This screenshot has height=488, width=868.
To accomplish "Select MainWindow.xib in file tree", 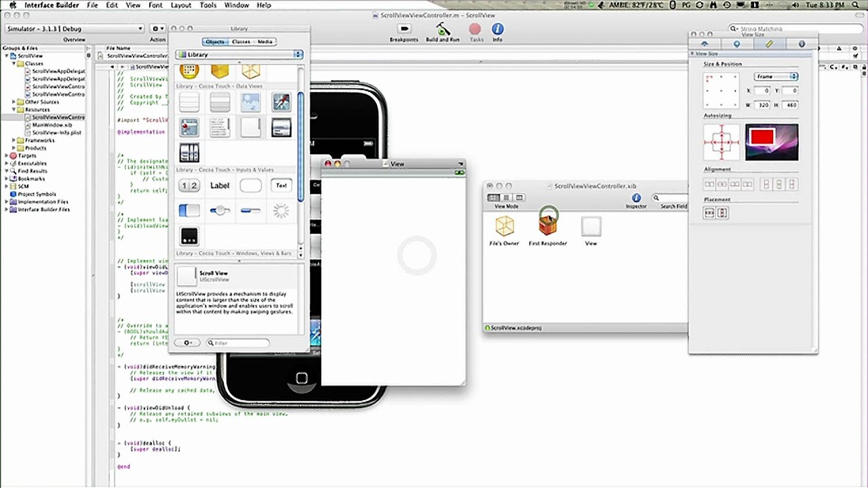I will click(52, 125).
